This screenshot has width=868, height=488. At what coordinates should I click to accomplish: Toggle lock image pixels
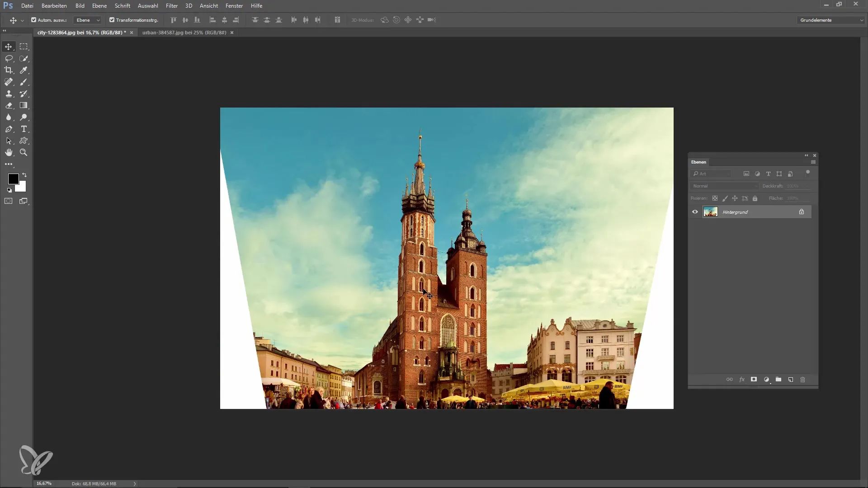(x=725, y=198)
